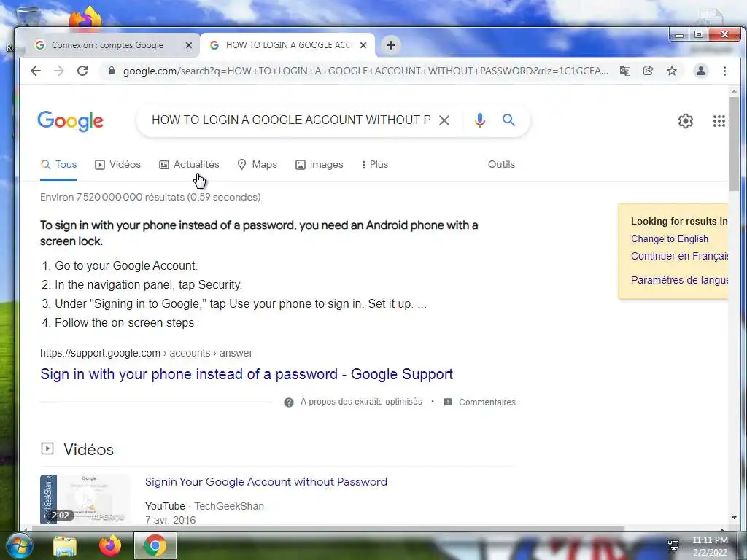Screen dimensions: 747x560
Task: Expand the Plus more options menu
Action: [x=375, y=165]
